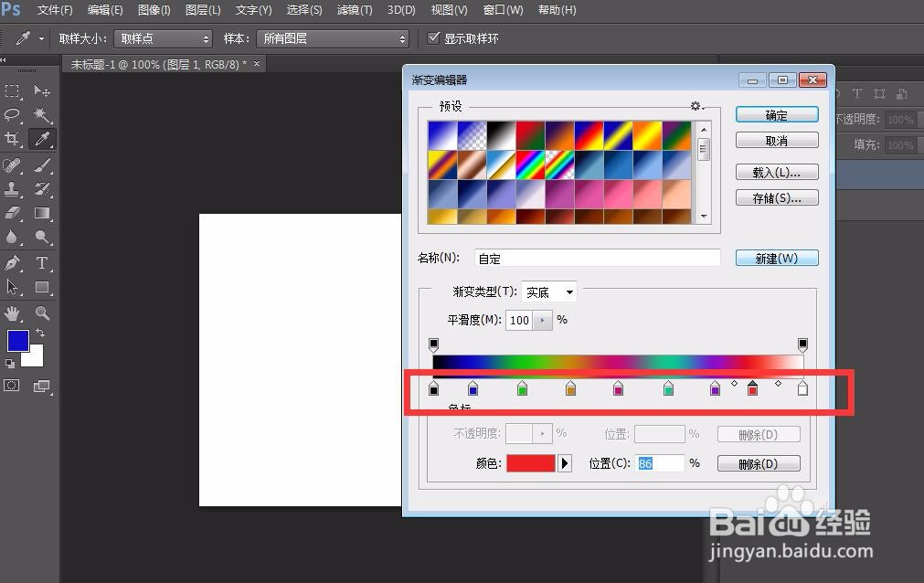The height and width of the screenshot is (583, 924).
Task: Select the black to white gradient preset
Action: pyautogui.click(x=501, y=135)
